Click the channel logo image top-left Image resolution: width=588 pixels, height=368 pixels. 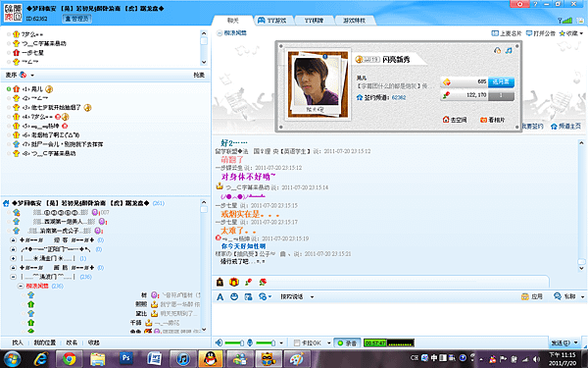click(13, 13)
